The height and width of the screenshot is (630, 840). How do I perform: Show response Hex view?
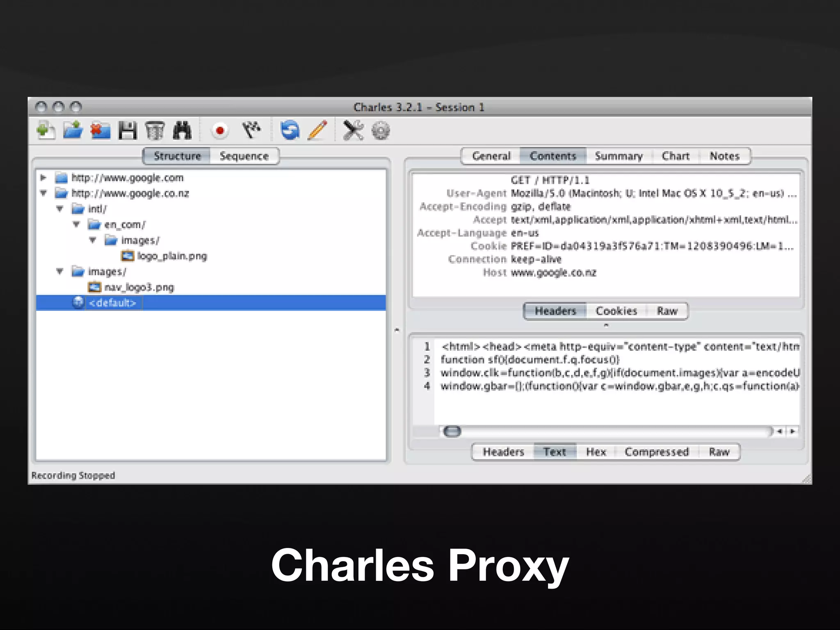pyautogui.click(x=596, y=452)
